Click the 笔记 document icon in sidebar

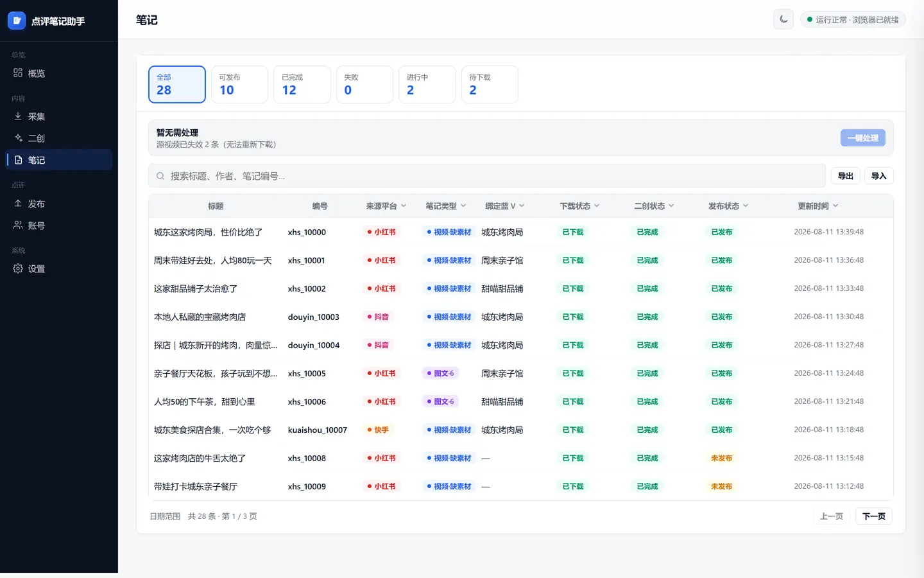tap(18, 160)
